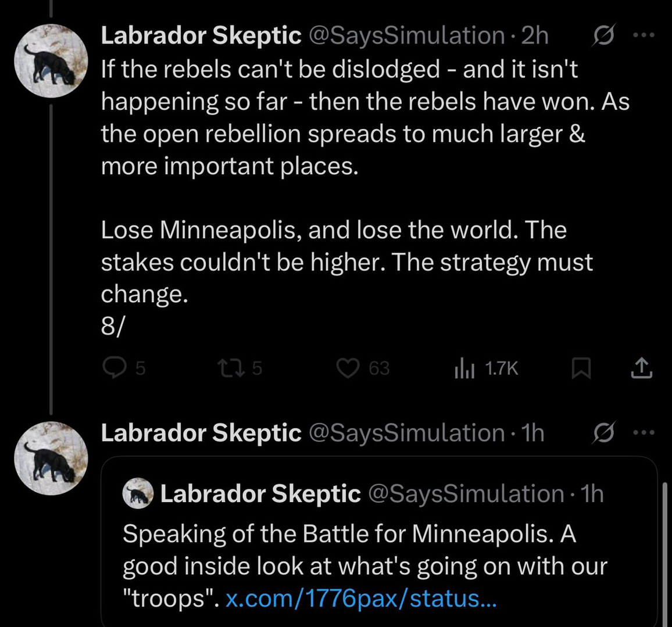Open the x.com/1776pax/status link

360,598
